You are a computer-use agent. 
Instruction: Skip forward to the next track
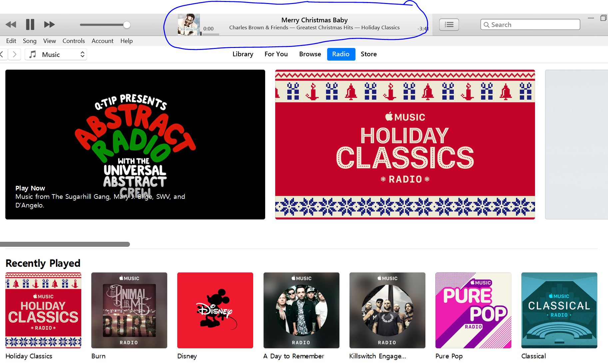tap(49, 24)
